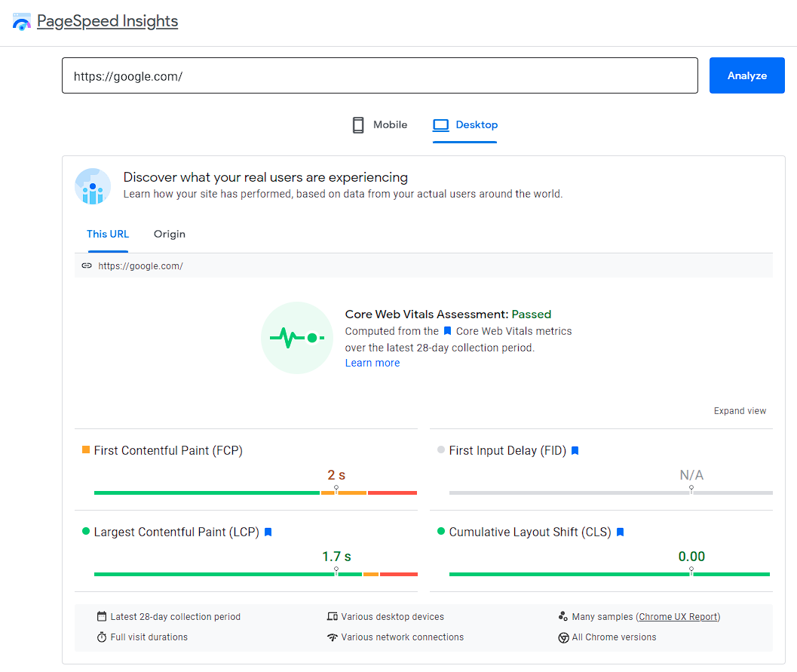797x672 pixels.
Task: Focus the URL input field
Action: pos(380,75)
